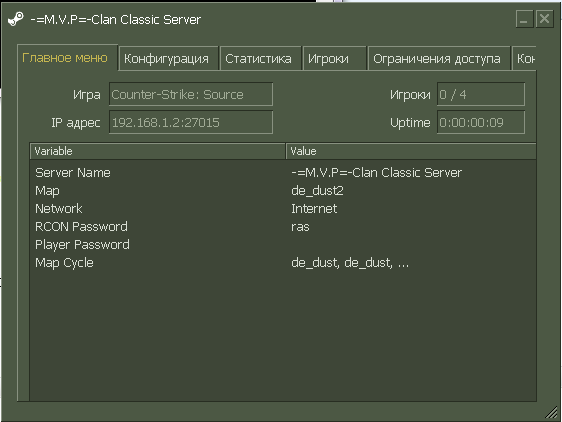Click the Игроки count field 0 / 4
This screenshot has height=422, width=562.
pyautogui.click(x=481, y=94)
